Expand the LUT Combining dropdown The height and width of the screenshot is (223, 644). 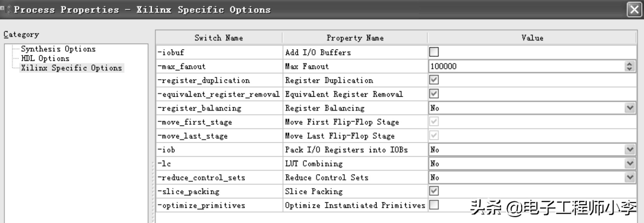630,164
